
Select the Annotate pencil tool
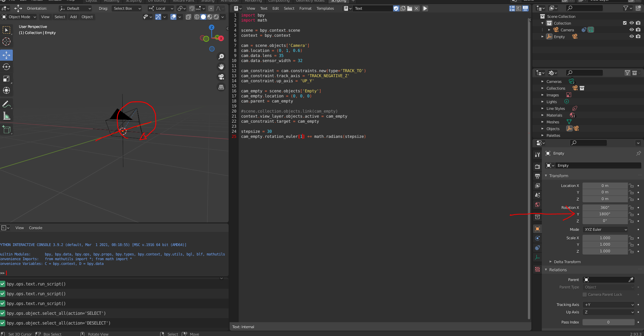tap(6, 104)
